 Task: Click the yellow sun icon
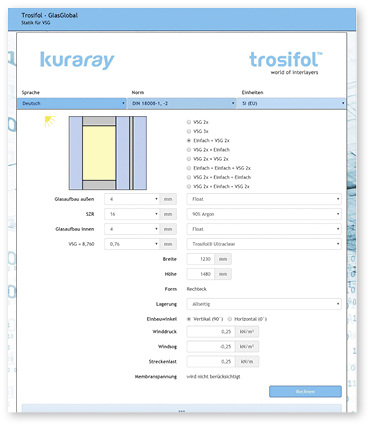[x=50, y=121]
